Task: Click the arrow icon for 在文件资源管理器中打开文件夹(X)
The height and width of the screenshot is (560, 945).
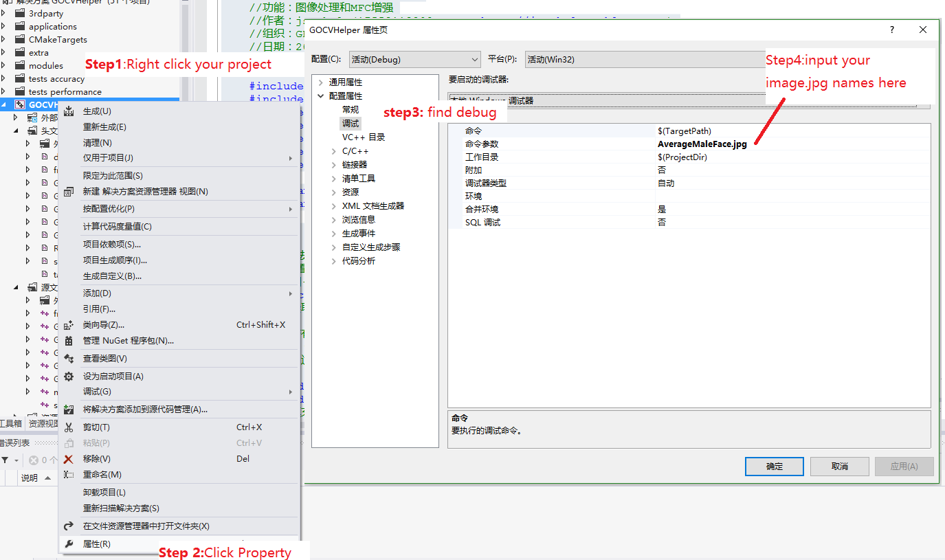Action: (69, 526)
